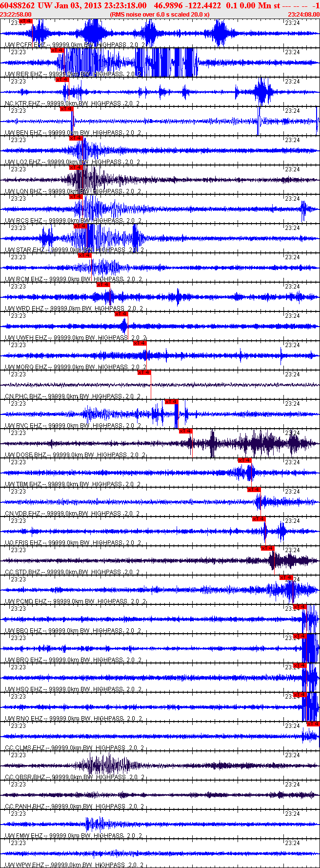The image size is (320, 868).
Task: Click the arrival pick flag on LO2 trace
Action: (x=76, y=138)
